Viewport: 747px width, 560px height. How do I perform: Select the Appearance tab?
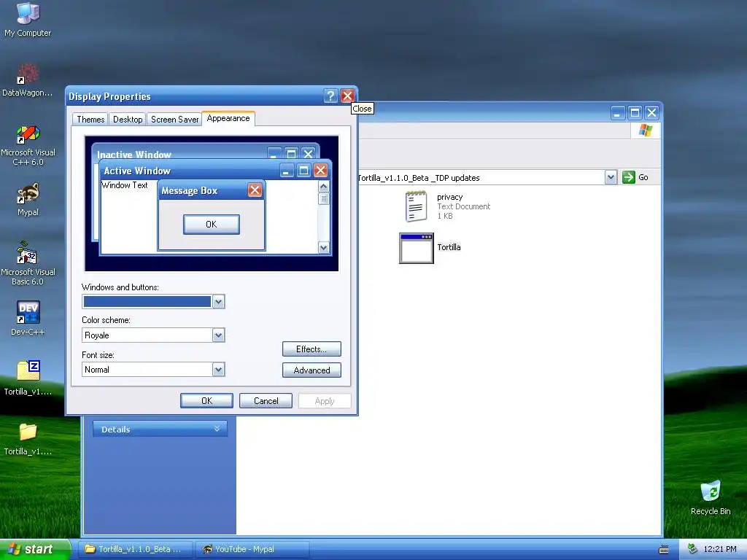(228, 118)
